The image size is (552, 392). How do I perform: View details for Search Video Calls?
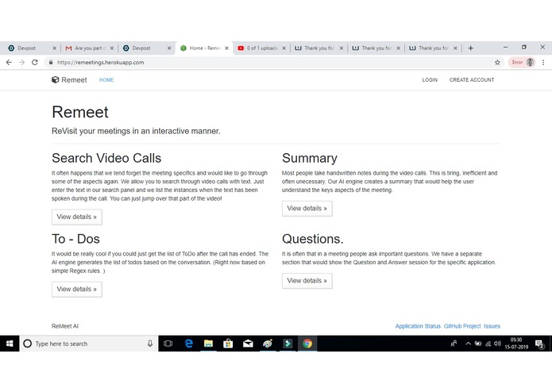(77, 217)
